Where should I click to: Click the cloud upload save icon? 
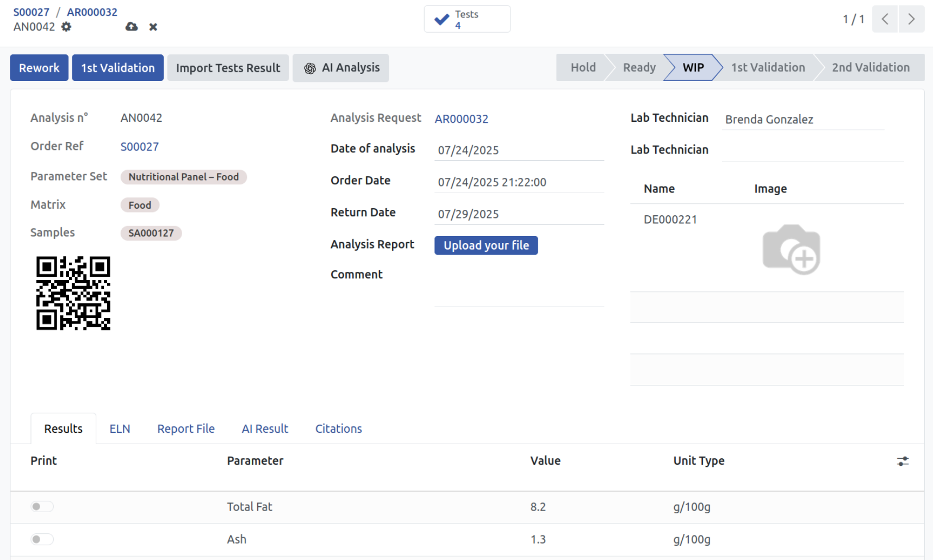point(132,27)
